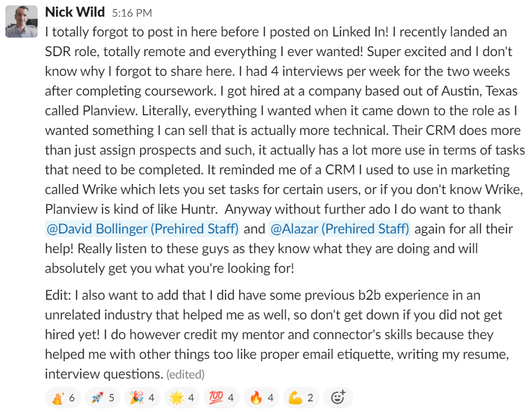Click the red 100 emoji reaction
The image size is (532, 412).
click(x=221, y=397)
